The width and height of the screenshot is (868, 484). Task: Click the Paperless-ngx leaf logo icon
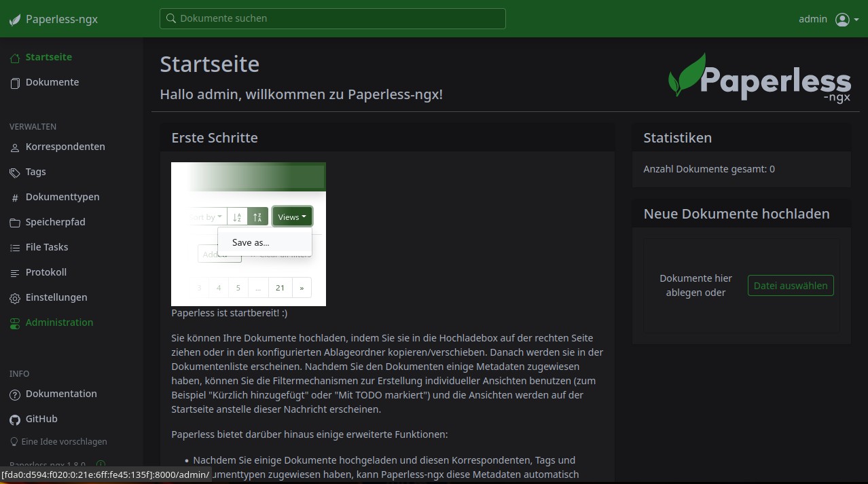(15, 19)
